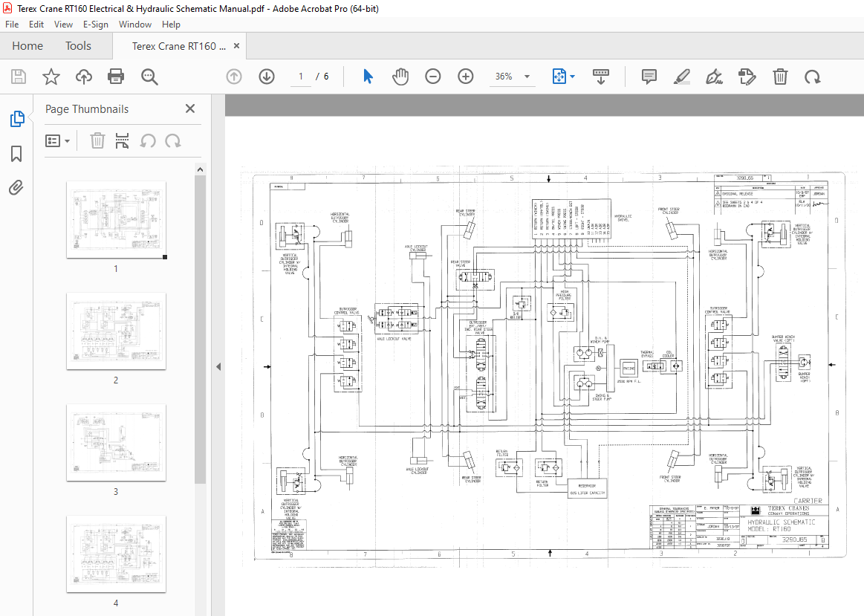The height and width of the screenshot is (616, 864).
Task: Click the 36% zoom value field
Action: click(504, 77)
